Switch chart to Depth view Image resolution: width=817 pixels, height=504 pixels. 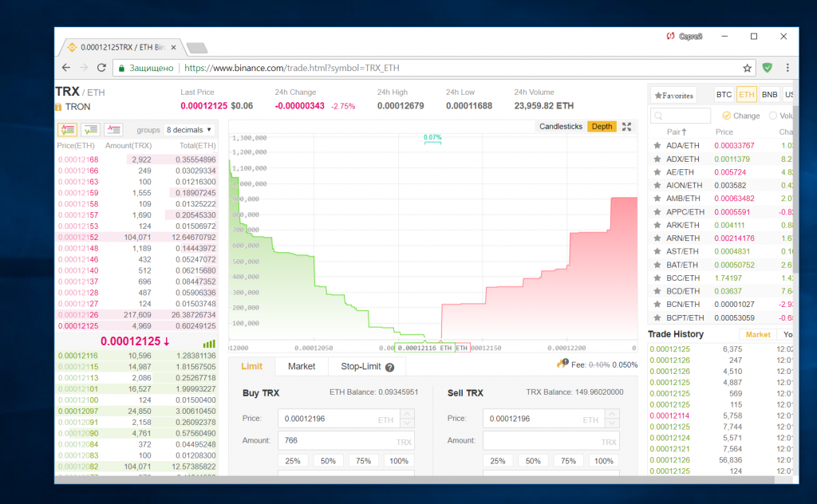point(602,127)
